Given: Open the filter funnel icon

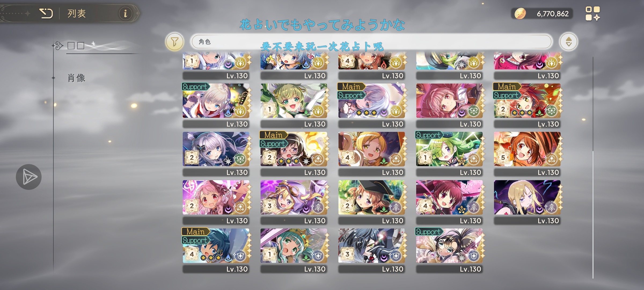Looking at the screenshot, I should click(x=175, y=42).
